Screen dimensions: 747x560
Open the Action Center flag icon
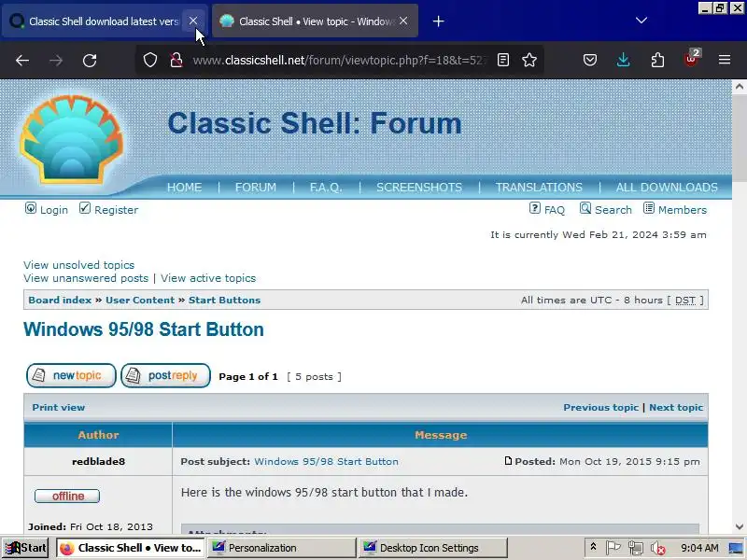tap(613, 548)
